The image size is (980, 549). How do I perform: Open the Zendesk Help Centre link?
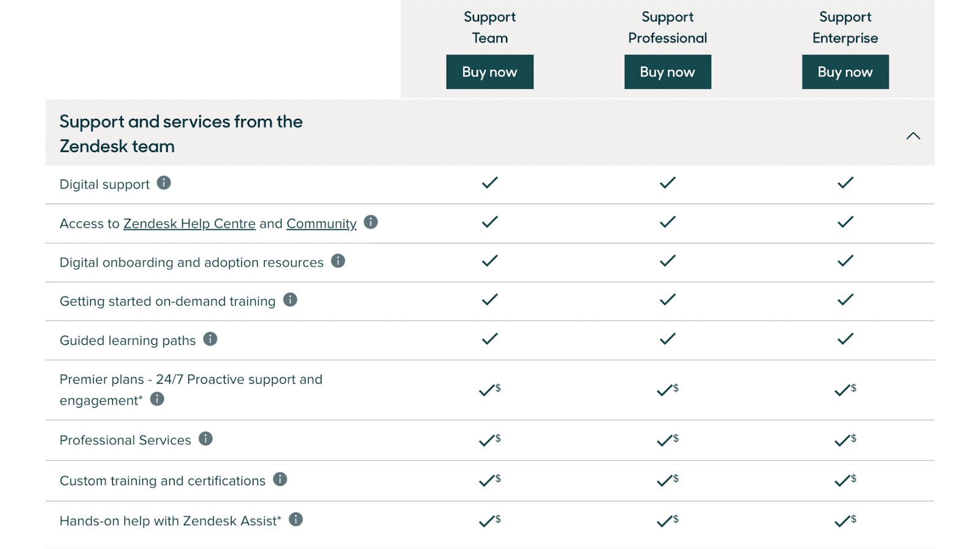pyautogui.click(x=189, y=223)
